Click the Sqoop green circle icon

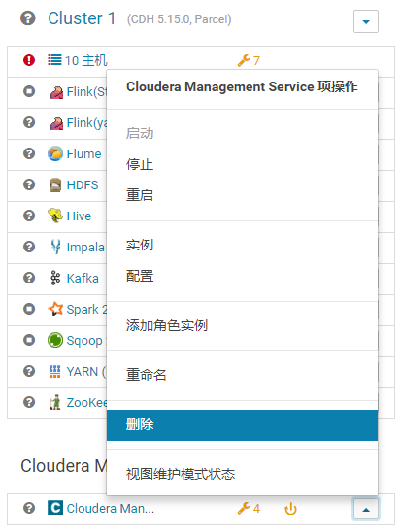coord(55,340)
